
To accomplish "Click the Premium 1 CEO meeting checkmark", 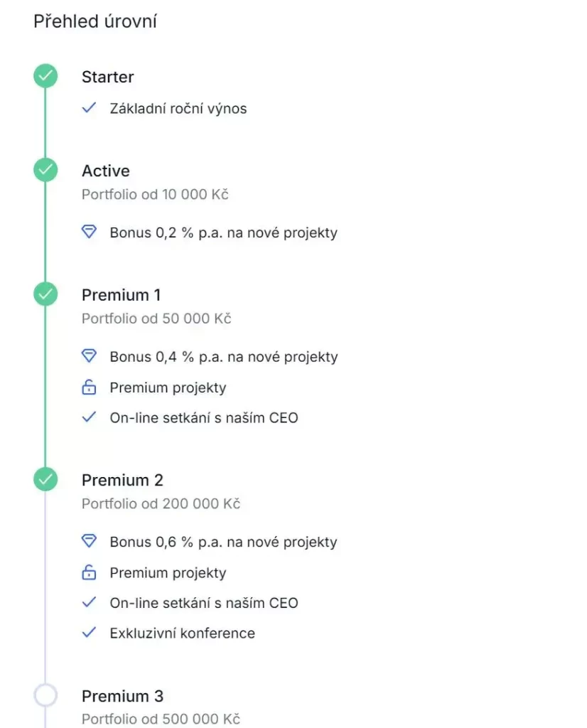I will 89,418.
